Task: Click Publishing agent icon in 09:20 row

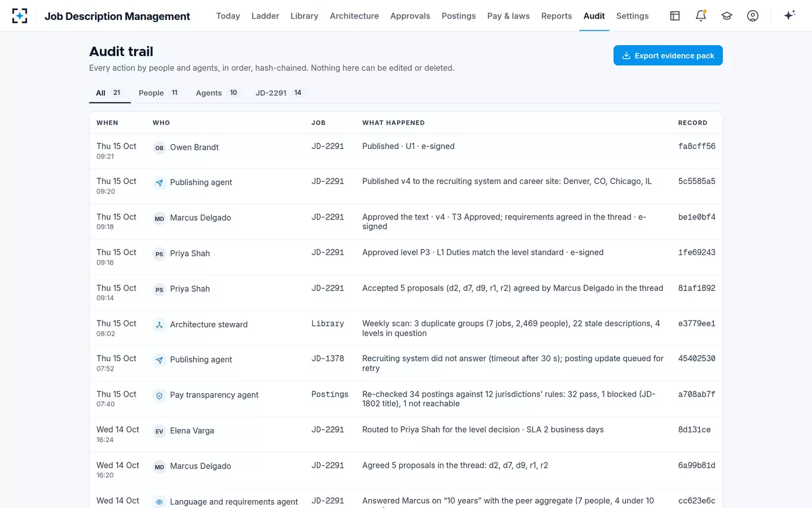Action: (x=160, y=183)
